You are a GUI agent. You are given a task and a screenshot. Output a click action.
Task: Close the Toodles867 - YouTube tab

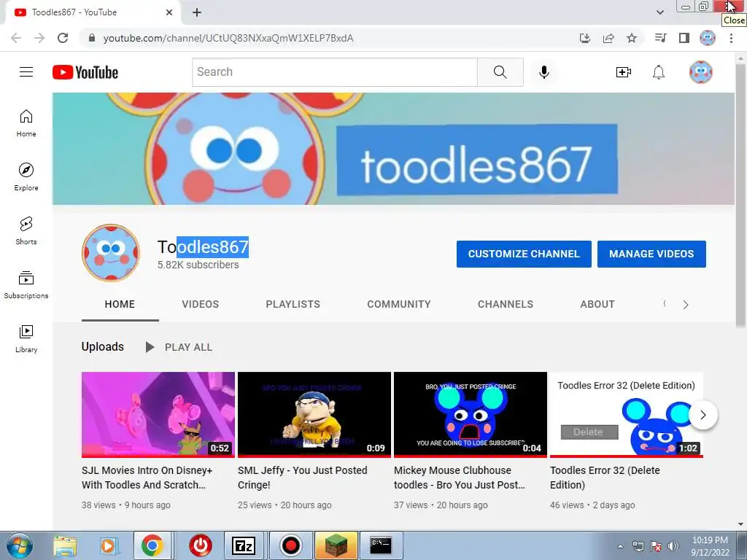[x=169, y=12]
